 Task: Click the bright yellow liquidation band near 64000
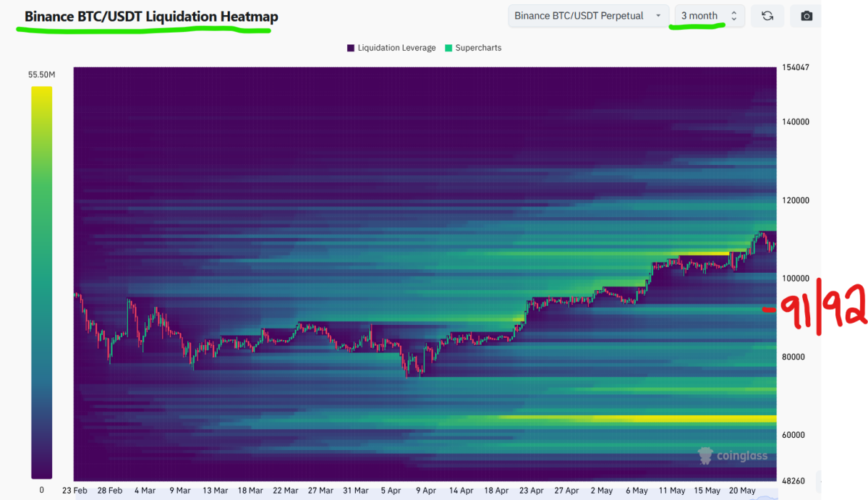click(637, 418)
